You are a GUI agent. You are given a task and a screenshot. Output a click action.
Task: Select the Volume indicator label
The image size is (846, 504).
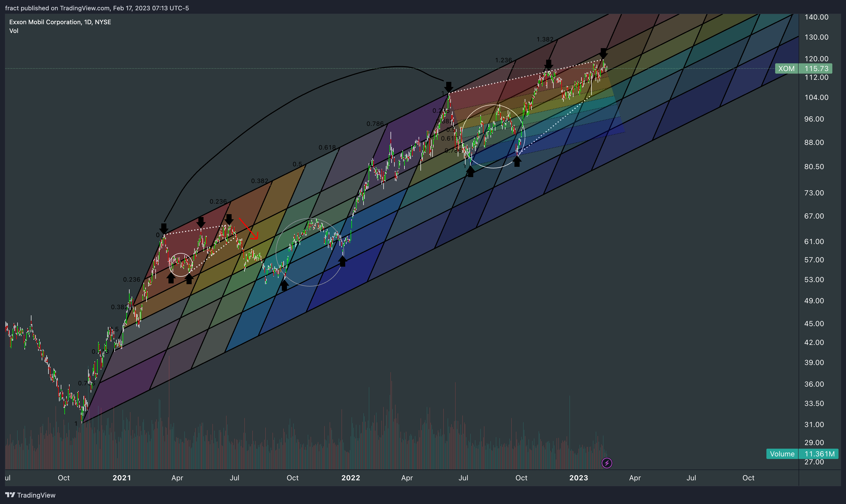pos(782,454)
